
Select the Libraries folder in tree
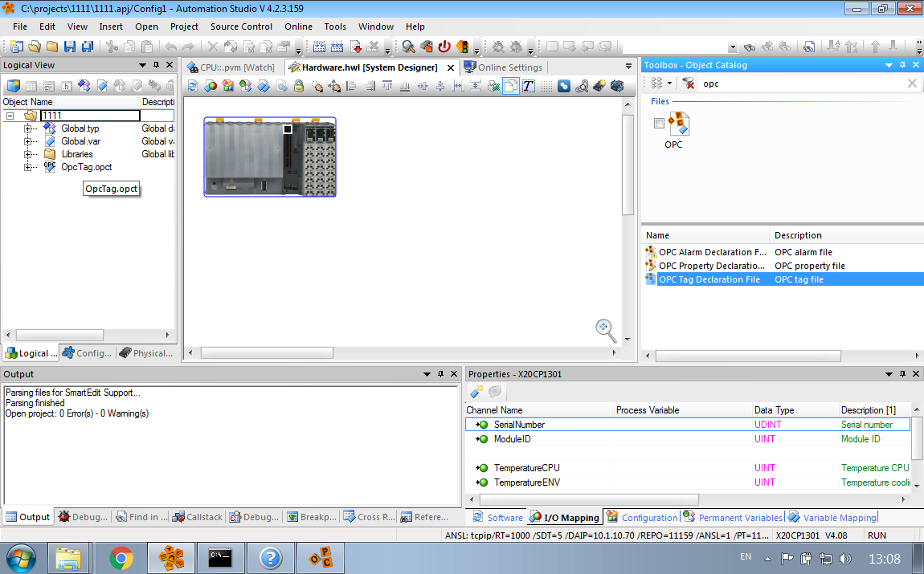77,154
